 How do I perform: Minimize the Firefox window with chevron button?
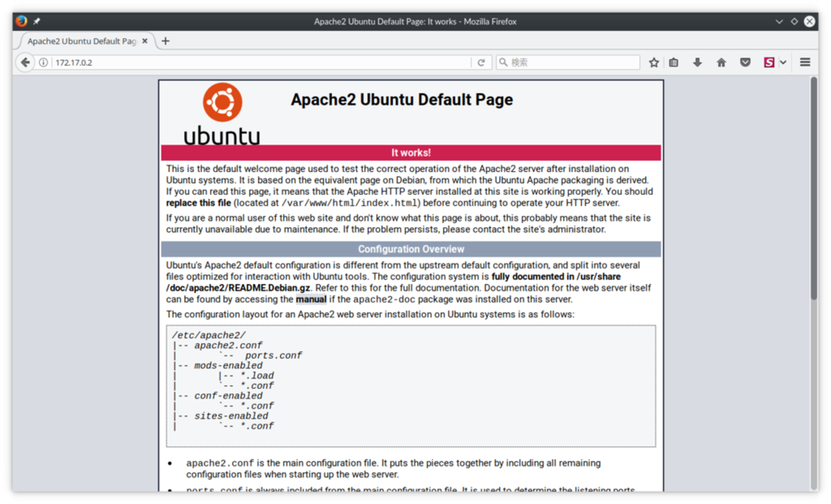tap(779, 21)
